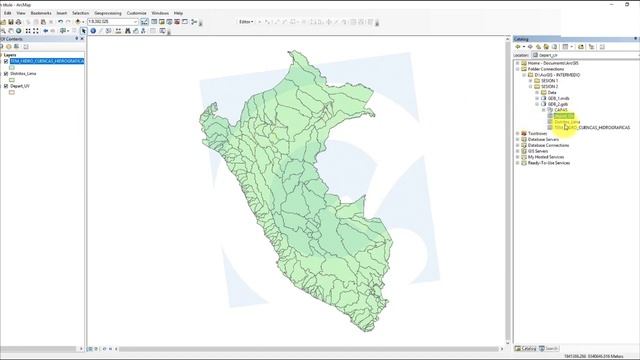Viewport: 640px width, 360px height.
Task: Save the map document
Action: 11,22
